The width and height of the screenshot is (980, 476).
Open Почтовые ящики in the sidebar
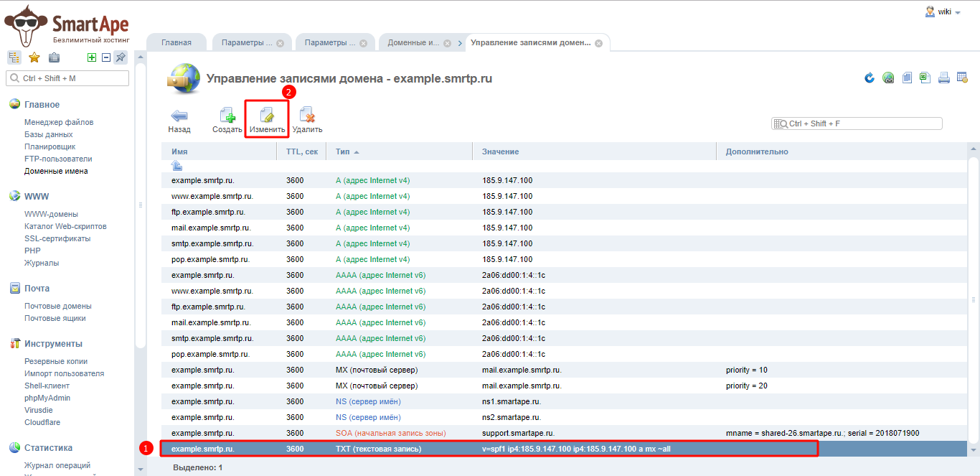(55, 318)
